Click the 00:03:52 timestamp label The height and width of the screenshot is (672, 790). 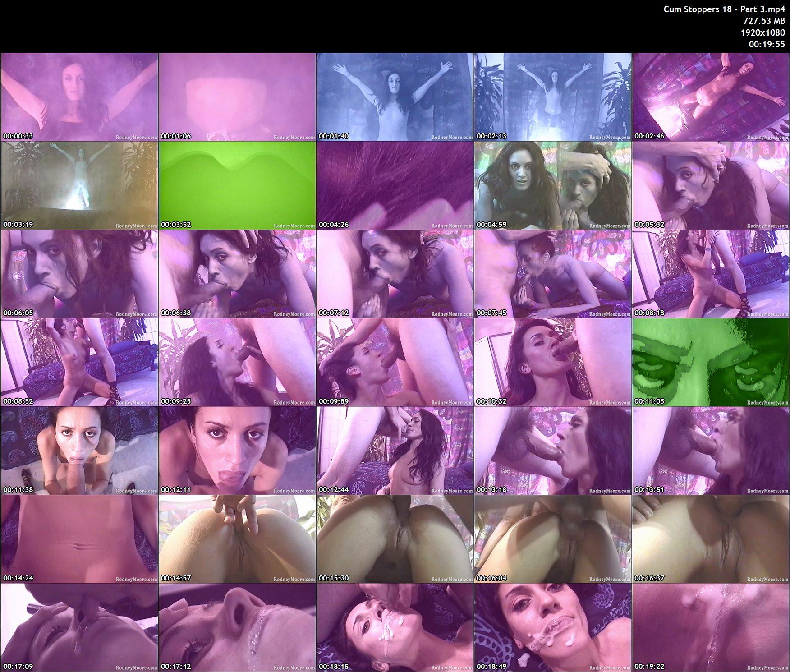176,225
